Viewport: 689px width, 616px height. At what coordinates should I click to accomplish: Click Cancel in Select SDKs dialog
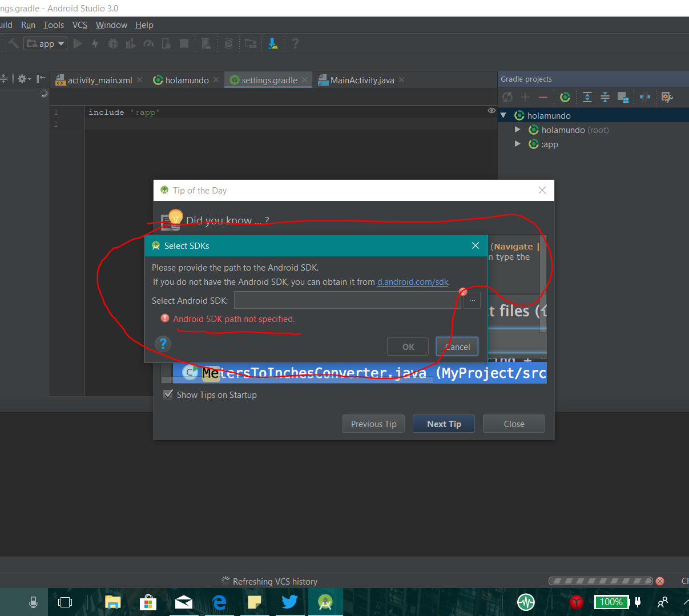pyautogui.click(x=457, y=347)
